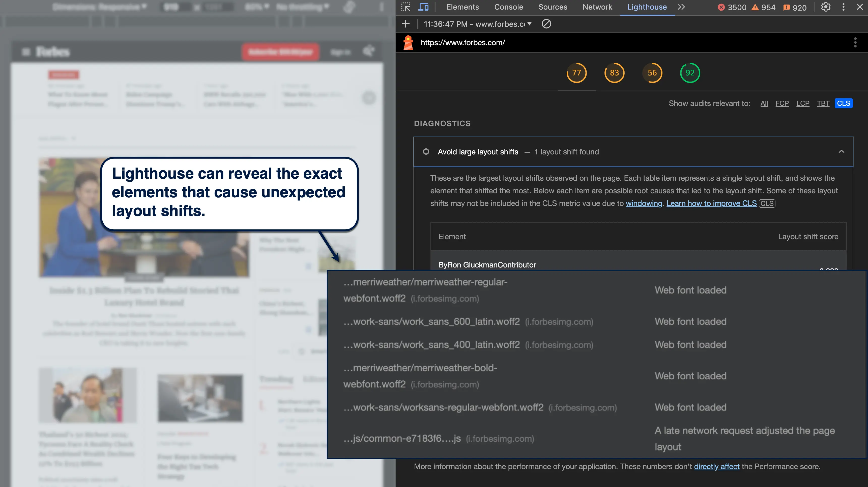Activate the inspect element picker icon
Viewport: 868px width, 487px height.
406,7
